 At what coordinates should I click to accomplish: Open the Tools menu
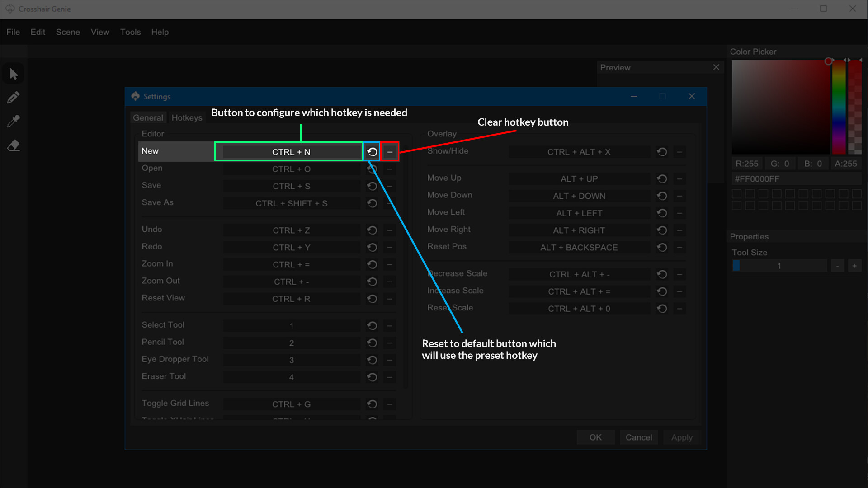[x=130, y=32]
